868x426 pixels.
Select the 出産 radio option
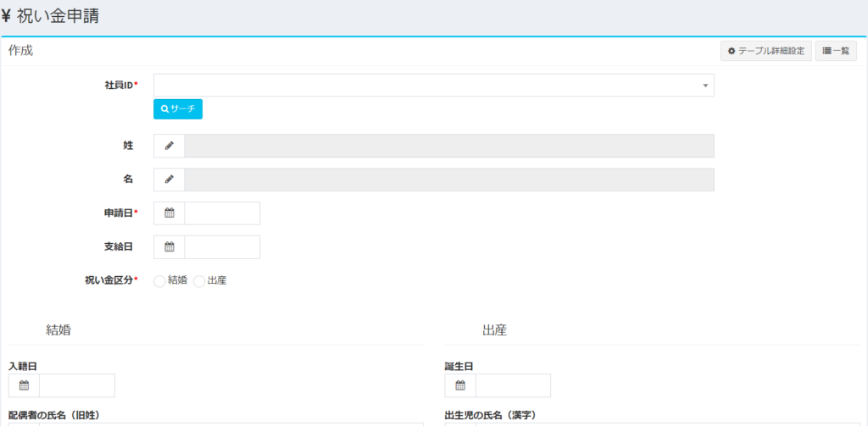click(x=199, y=281)
